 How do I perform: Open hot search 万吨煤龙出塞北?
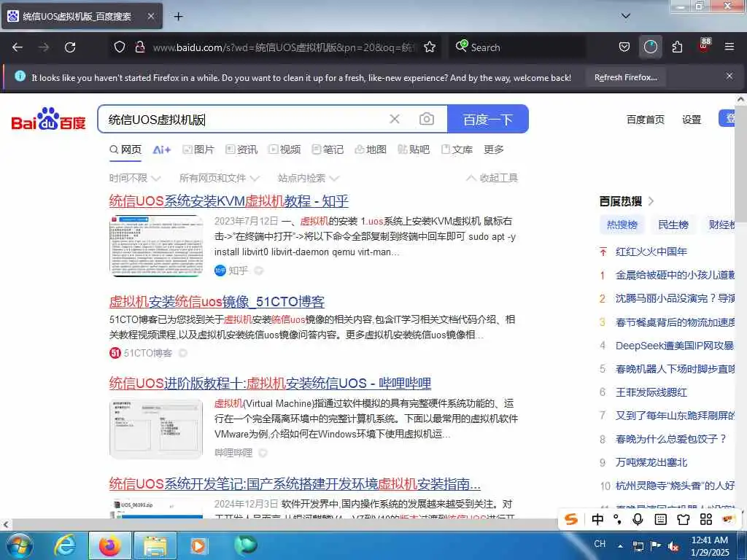click(651, 462)
